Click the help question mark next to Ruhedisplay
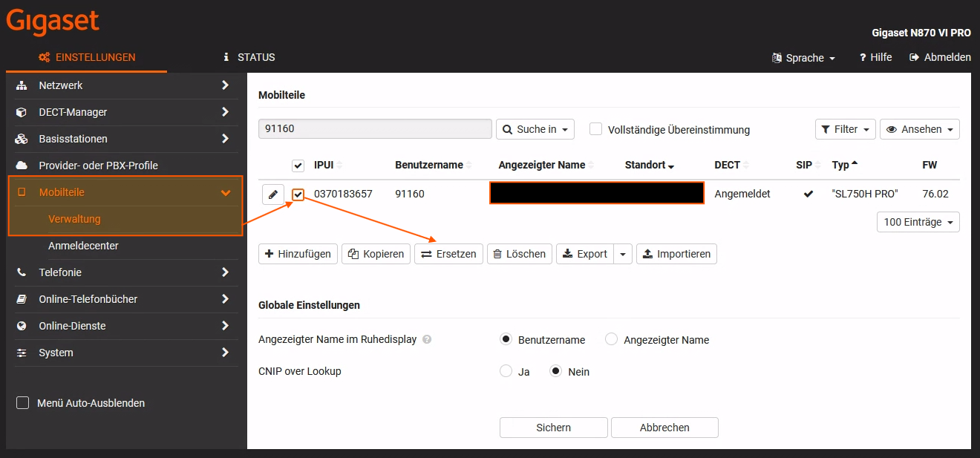The height and width of the screenshot is (458, 980). pyautogui.click(x=427, y=340)
